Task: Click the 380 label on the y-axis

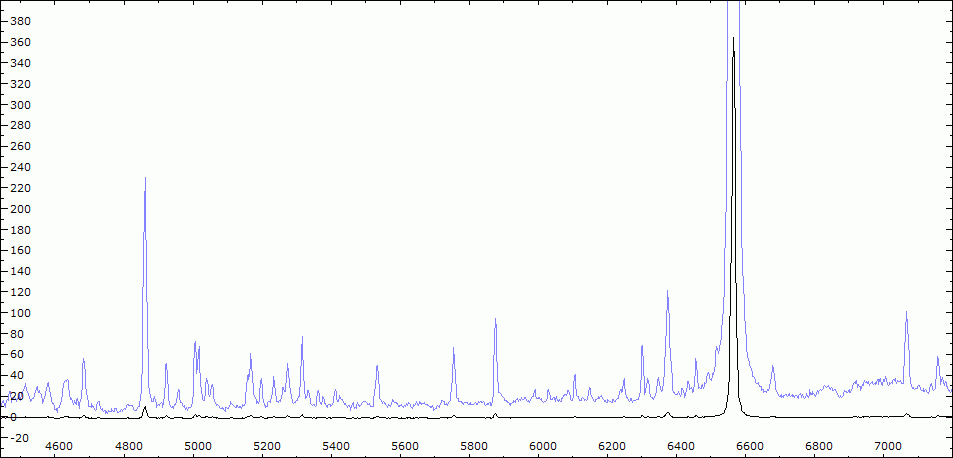Action: tap(20, 21)
